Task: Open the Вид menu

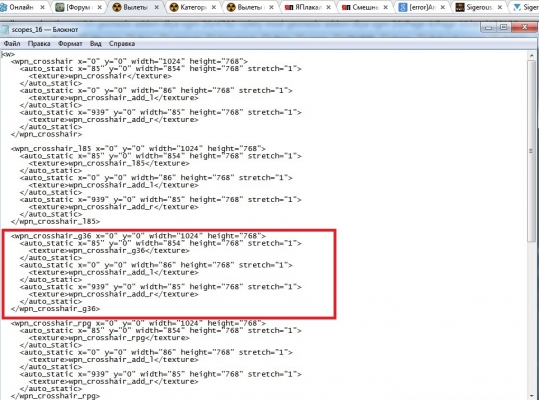Action: (96, 44)
